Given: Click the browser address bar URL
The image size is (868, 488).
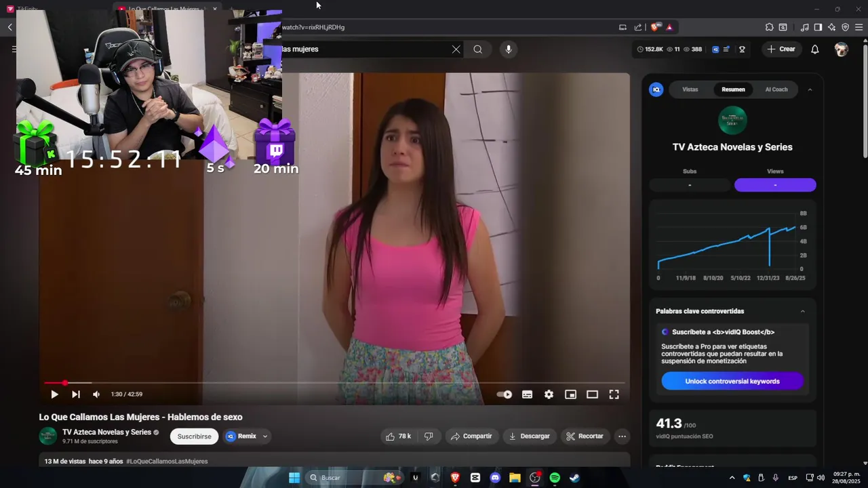Looking at the screenshot, I should [x=313, y=27].
